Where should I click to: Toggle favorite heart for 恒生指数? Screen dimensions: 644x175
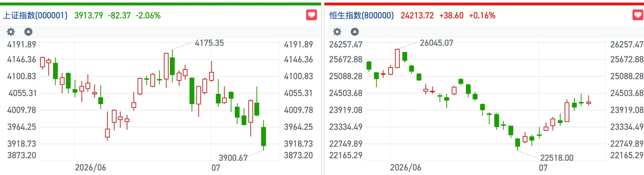(638, 15)
